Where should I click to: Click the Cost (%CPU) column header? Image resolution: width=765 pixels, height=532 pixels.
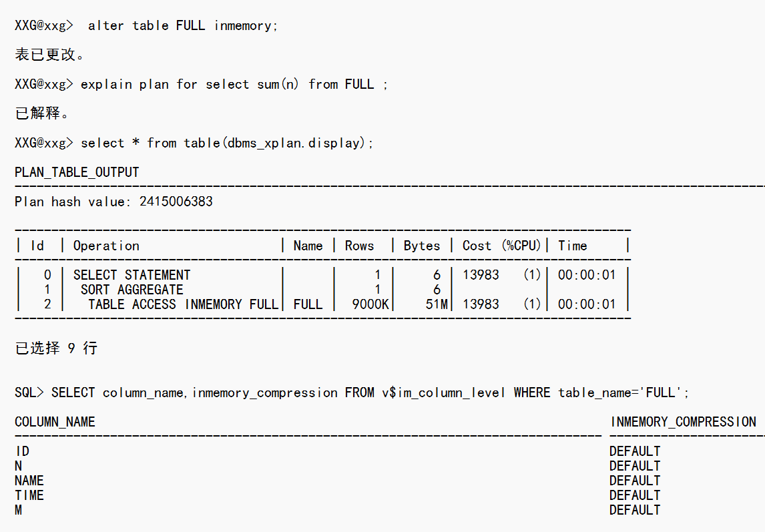coord(501,246)
